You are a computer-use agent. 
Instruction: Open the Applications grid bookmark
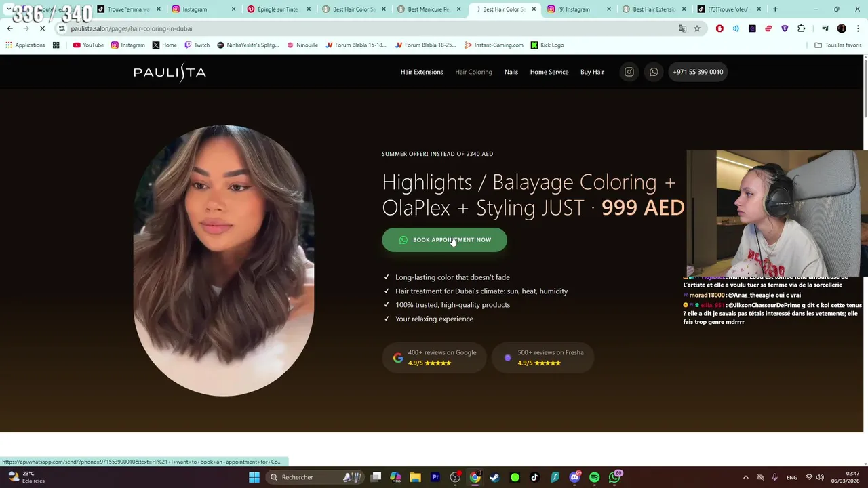(x=25, y=45)
